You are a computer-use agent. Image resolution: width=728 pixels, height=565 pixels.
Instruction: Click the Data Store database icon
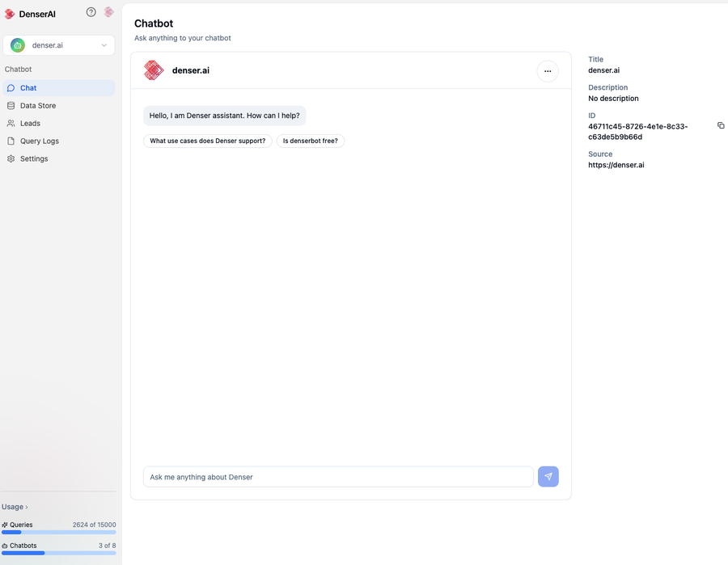click(11, 106)
